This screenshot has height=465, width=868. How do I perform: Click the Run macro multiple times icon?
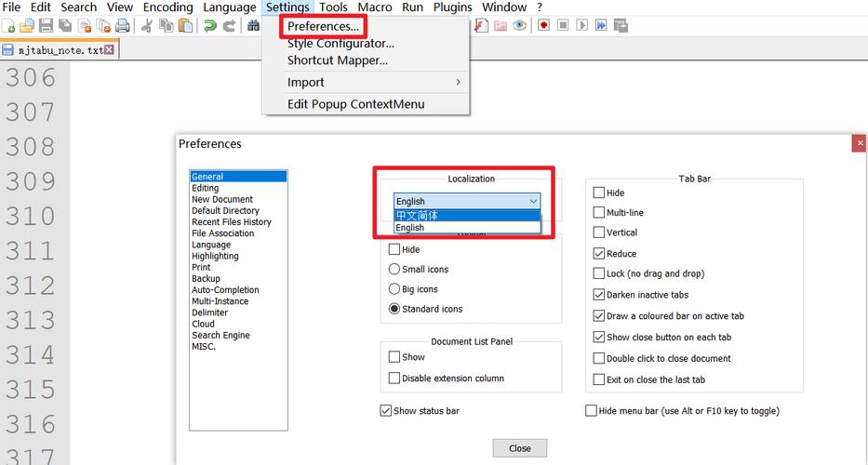pos(602,26)
